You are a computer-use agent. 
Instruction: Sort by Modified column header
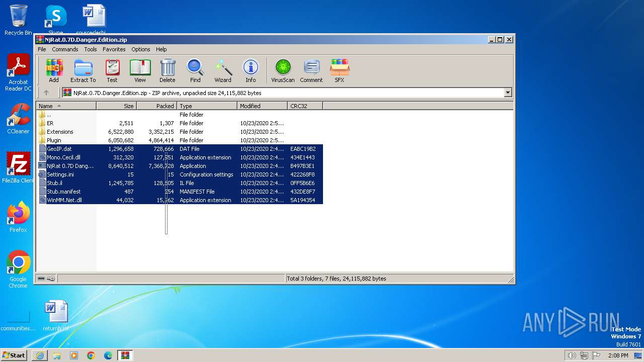click(x=262, y=106)
